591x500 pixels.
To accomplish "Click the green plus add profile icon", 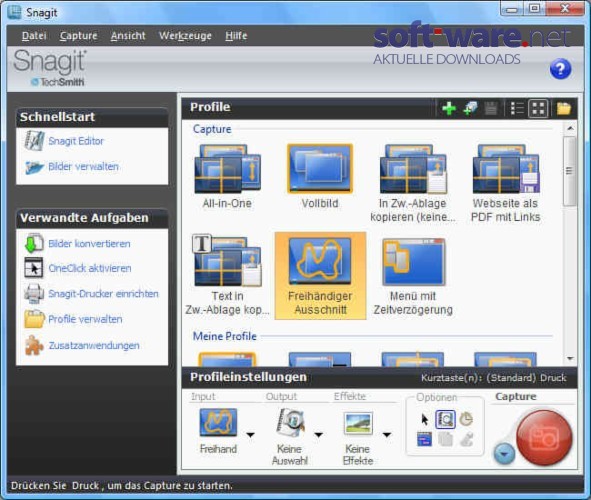I will click(449, 109).
